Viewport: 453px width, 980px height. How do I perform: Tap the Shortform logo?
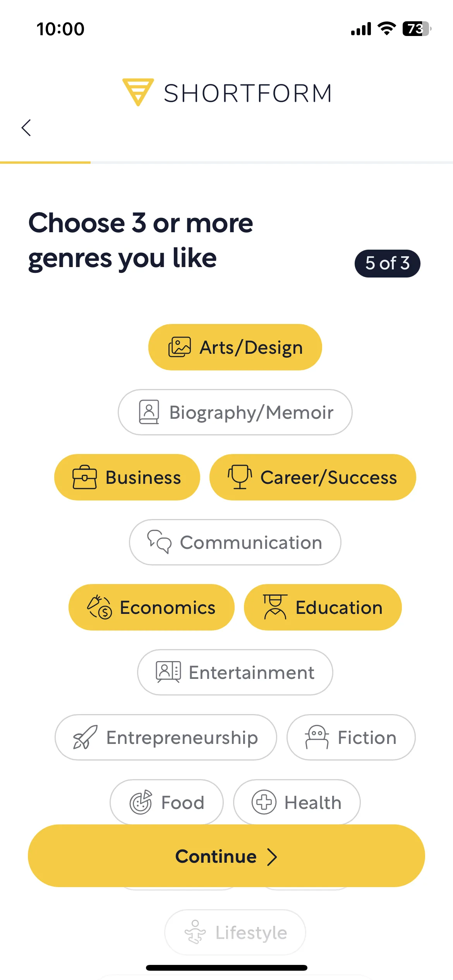click(x=227, y=93)
